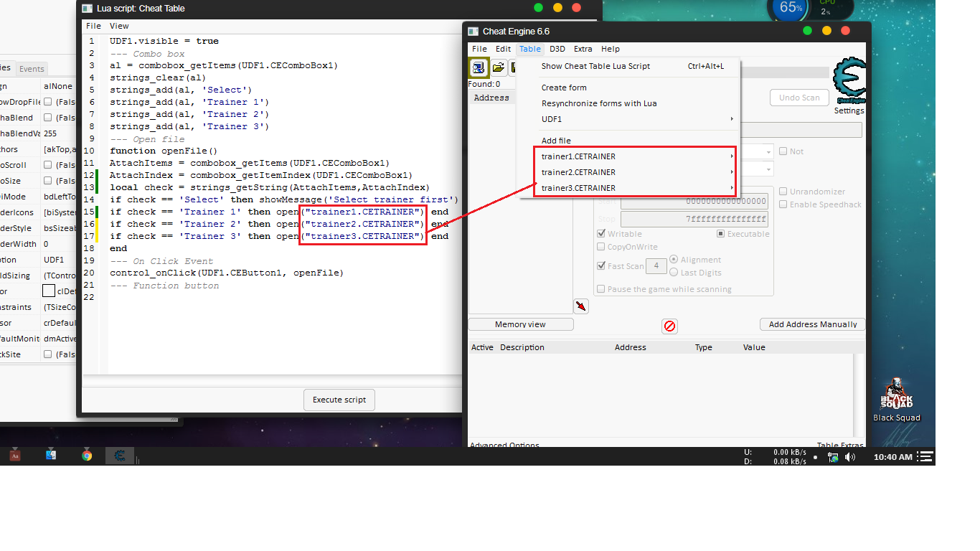This screenshot has width=980, height=551.
Task: Expand the trainer3.CETRAINER submenu arrow
Action: [x=732, y=188]
